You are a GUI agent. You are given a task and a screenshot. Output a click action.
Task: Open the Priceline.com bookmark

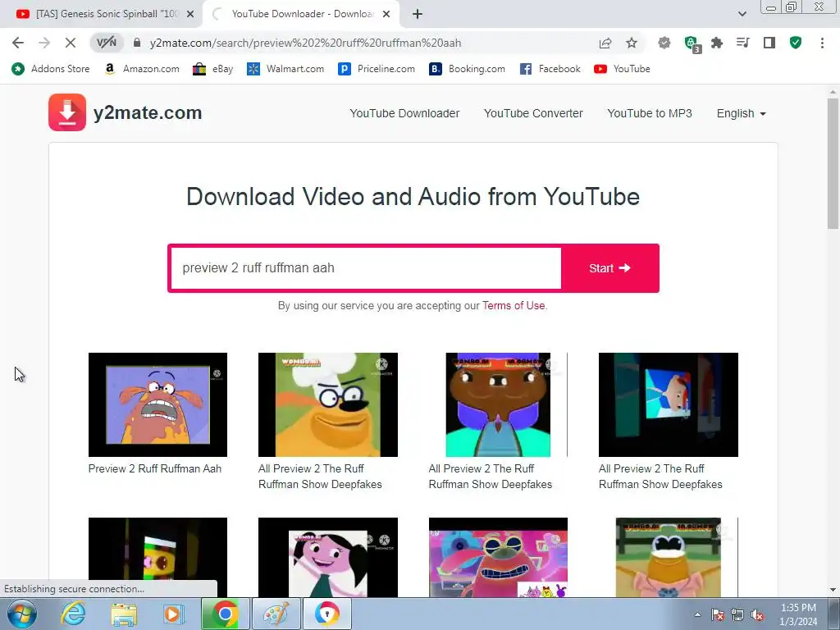tap(377, 69)
